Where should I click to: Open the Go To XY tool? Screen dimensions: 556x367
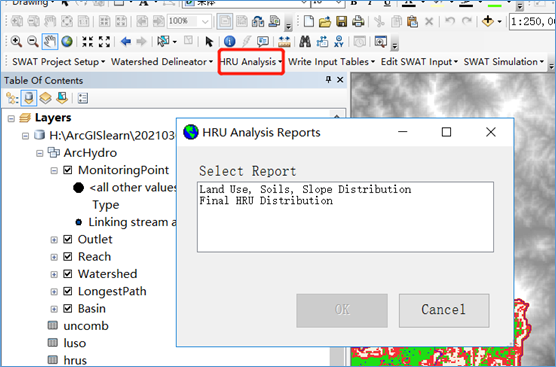coord(339,42)
